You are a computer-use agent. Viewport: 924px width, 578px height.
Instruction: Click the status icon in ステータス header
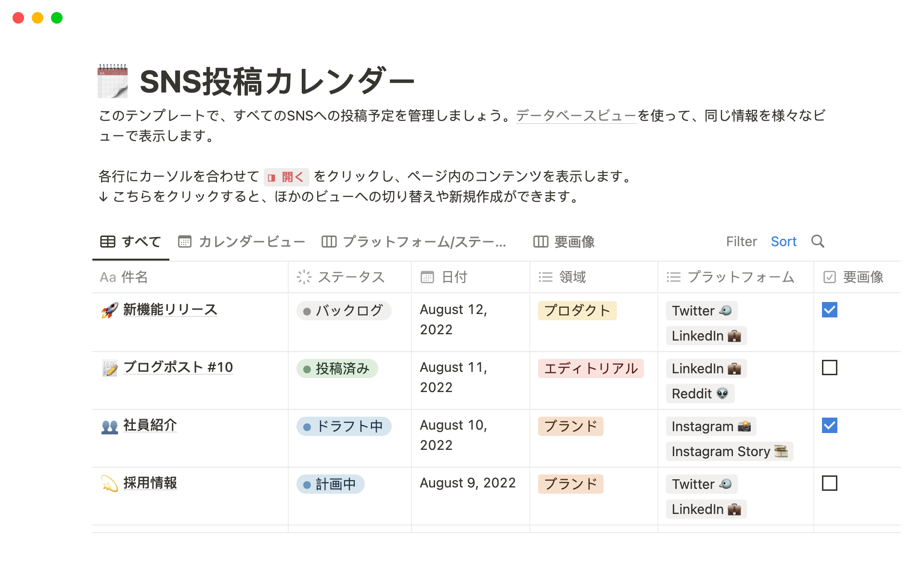pos(304,277)
